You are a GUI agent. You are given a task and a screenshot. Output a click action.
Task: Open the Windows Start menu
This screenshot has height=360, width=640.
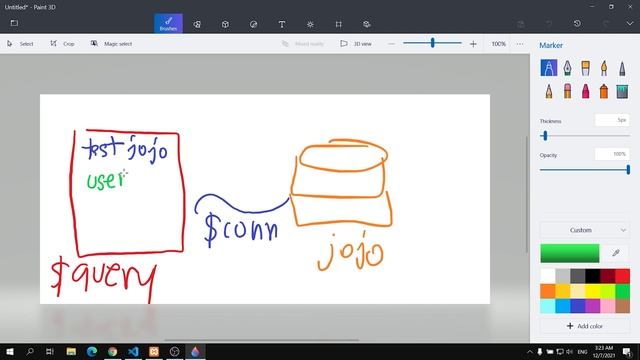(10, 351)
